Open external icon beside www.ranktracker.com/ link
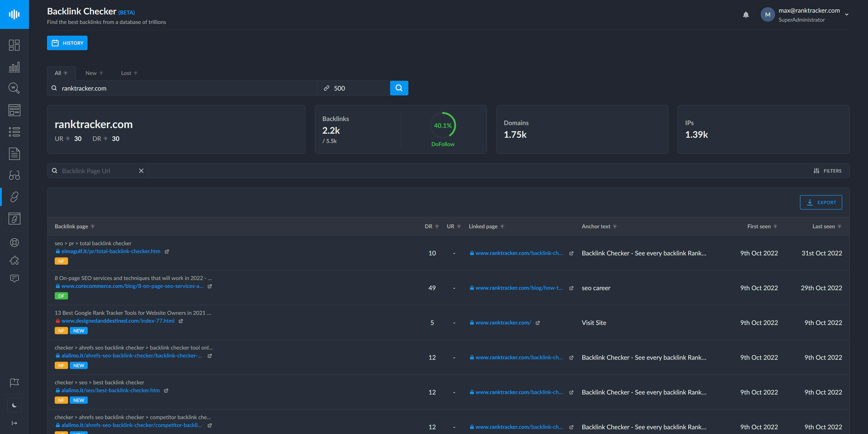The image size is (868, 434). point(538,323)
